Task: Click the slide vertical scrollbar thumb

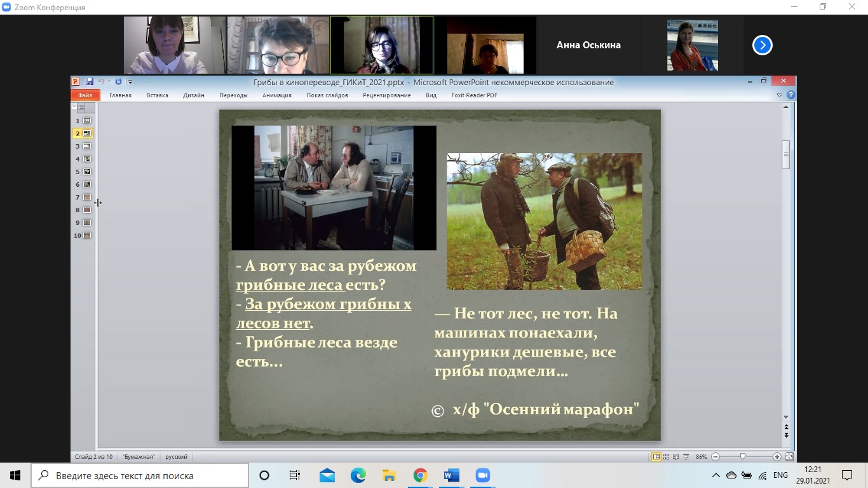Action: click(787, 154)
